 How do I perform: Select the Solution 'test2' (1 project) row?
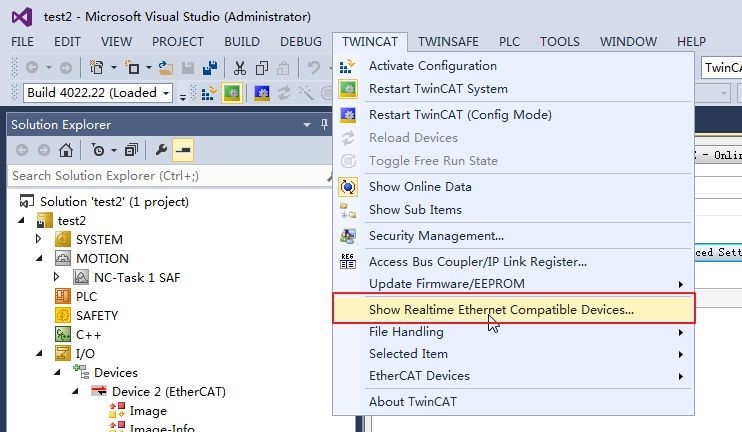114,202
